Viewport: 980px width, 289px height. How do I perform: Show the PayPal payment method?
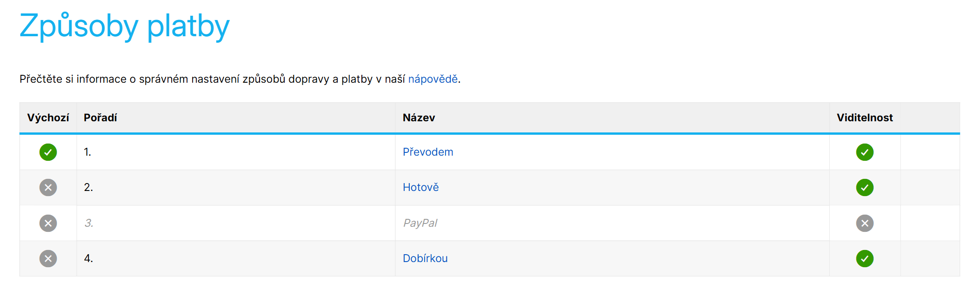(865, 223)
